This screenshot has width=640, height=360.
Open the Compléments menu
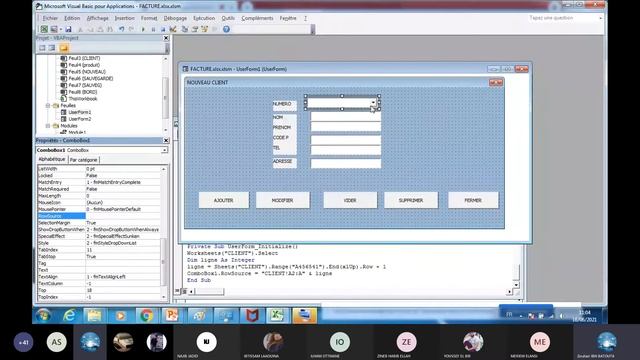point(257,18)
